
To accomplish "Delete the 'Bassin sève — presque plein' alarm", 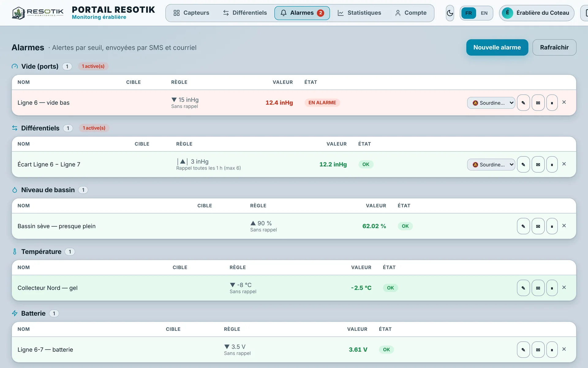I will (564, 225).
